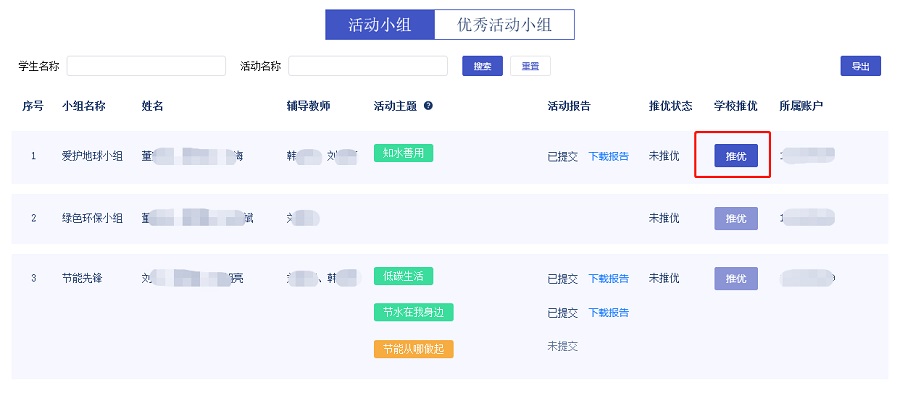Download the 节水在我身边 report
This screenshot has width=900, height=419.
coord(608,313)
